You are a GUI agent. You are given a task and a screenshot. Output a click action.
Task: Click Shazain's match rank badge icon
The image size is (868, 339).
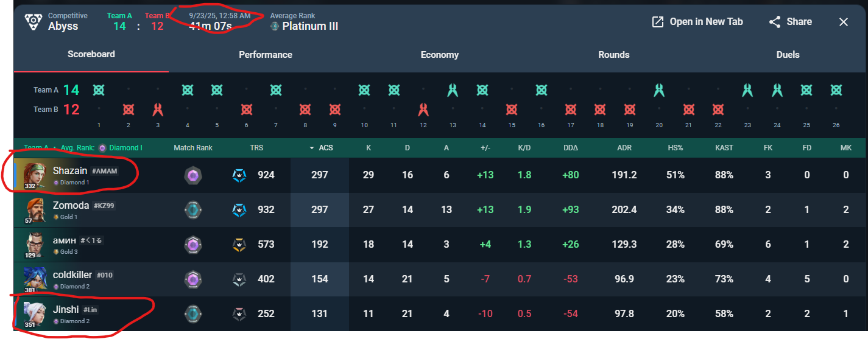pyautogui.click(x=192, y=175)
